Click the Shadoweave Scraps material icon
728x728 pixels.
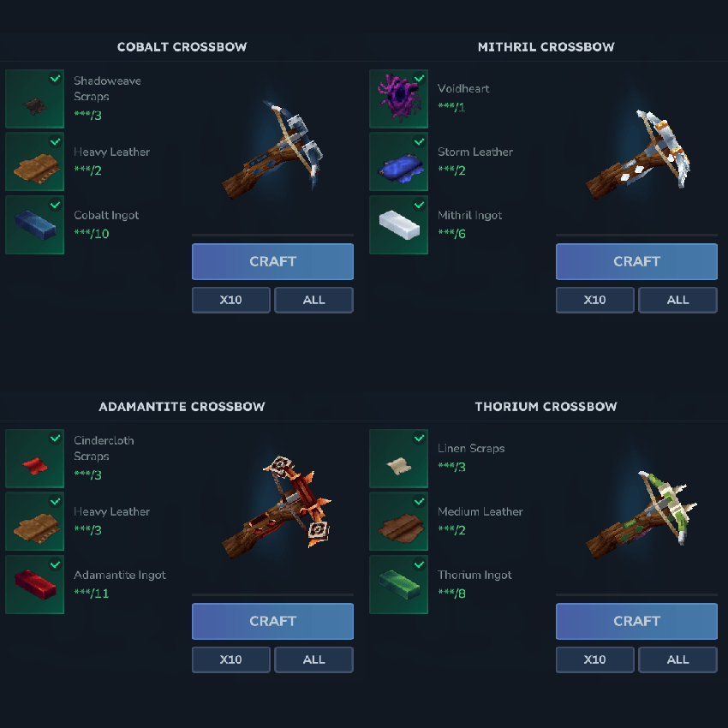34,98
